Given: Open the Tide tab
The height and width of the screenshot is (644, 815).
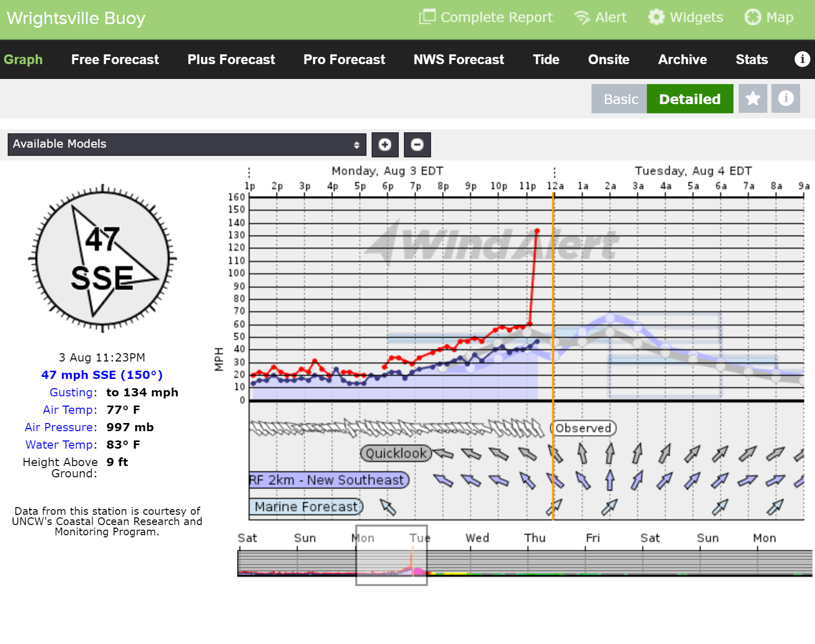Looking at the screenshot, I should (x=546, y=59).
